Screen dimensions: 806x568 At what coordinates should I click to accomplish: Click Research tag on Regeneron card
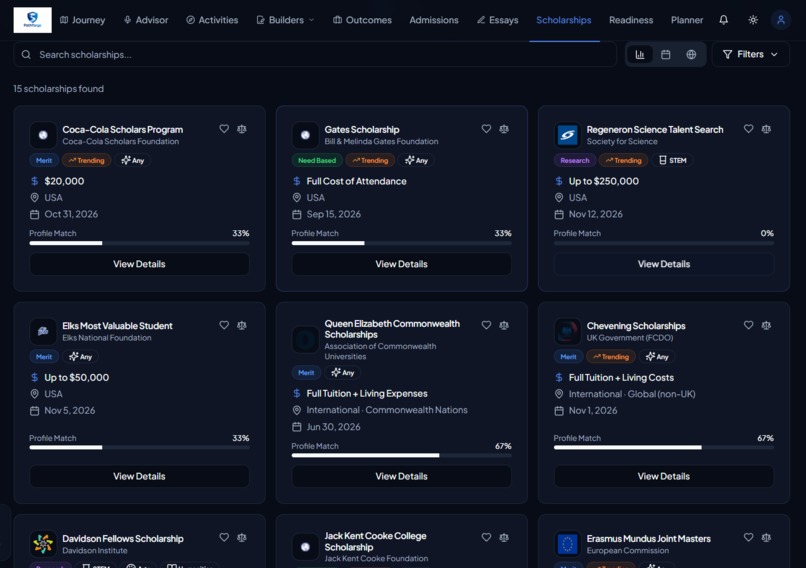(575, 160)
